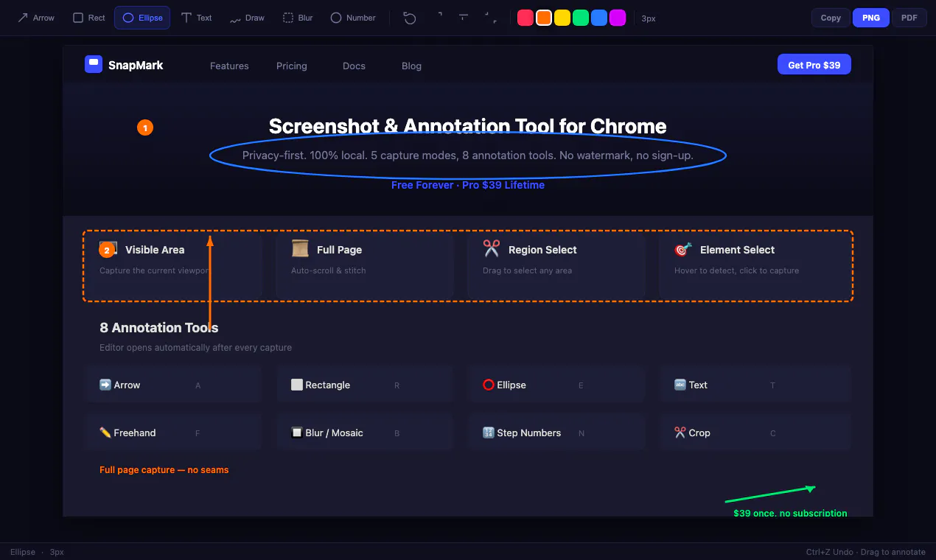936x560 pixels.
Task: Select the Rect tool in toolbar
Action: 89,18
